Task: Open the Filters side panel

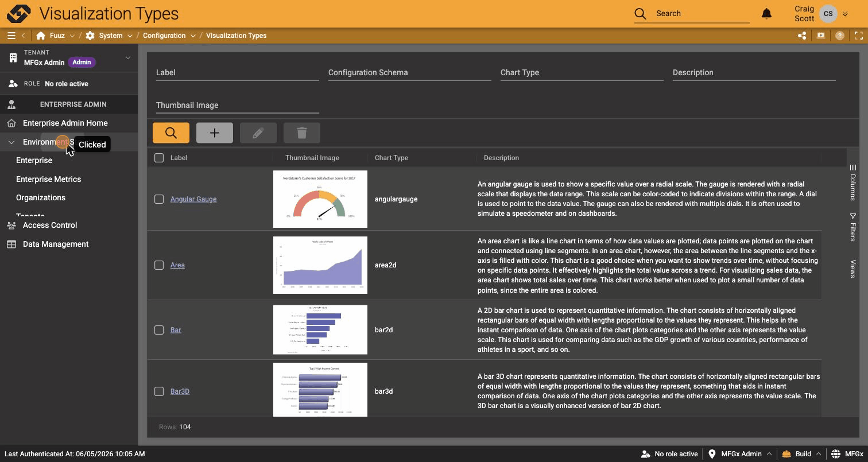Action: pyautogui.click(x=853, y=227)
